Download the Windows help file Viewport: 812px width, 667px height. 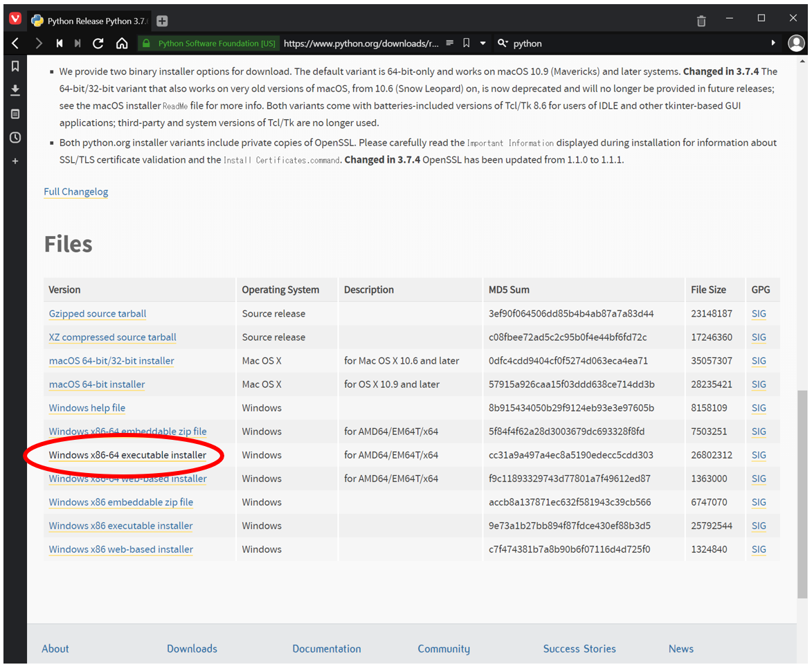[87, 408]
